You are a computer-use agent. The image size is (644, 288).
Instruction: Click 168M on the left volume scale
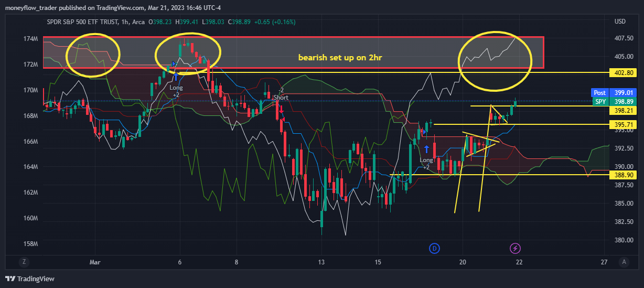(30, 116)
